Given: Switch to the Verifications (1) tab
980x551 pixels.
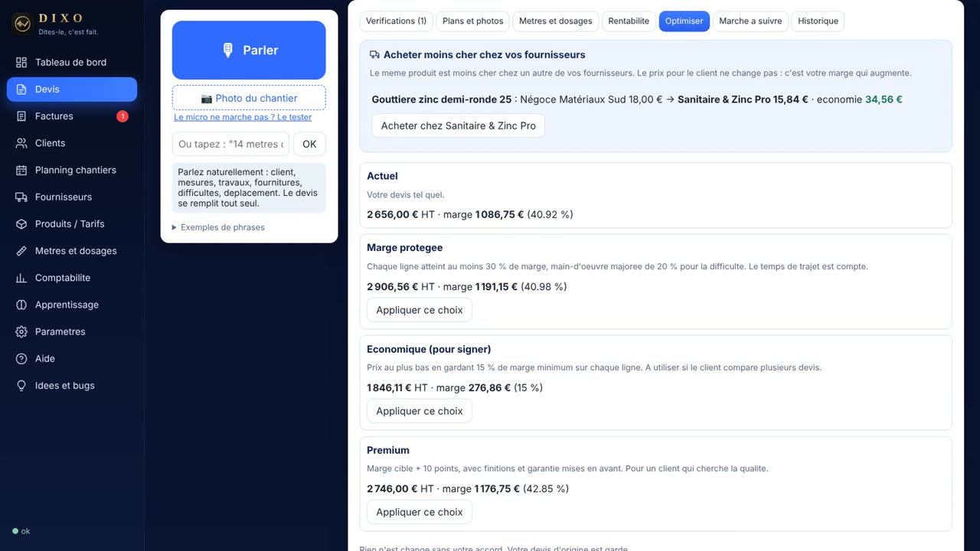Looking at the screenshot, I should (x=396, y=21).
